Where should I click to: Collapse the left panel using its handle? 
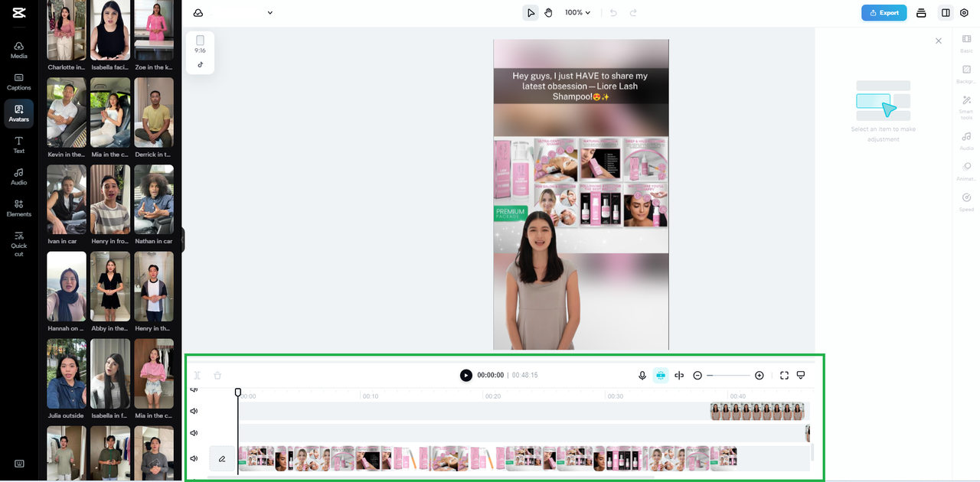pos(183,240)
